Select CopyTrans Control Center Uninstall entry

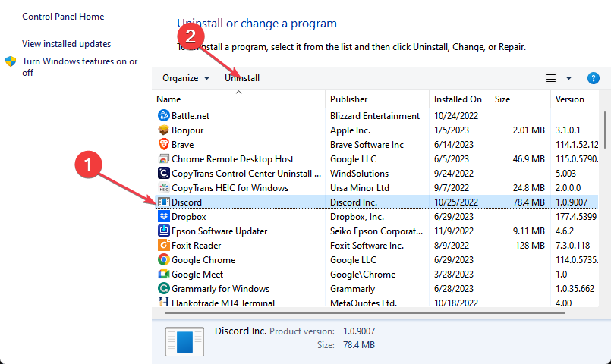click(x=246, y=173)
